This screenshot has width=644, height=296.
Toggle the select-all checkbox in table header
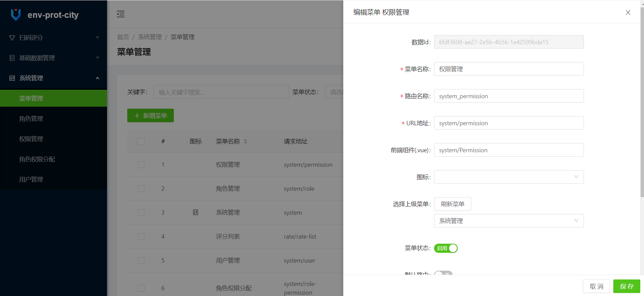point(141,141)
